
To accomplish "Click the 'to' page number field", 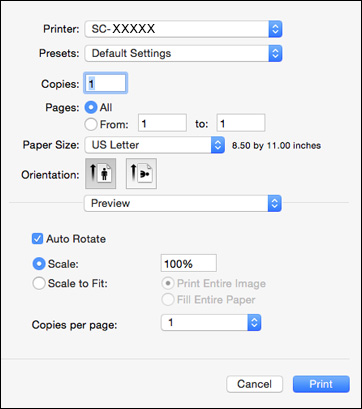I will pyautogui.click(x=241, y=123).
